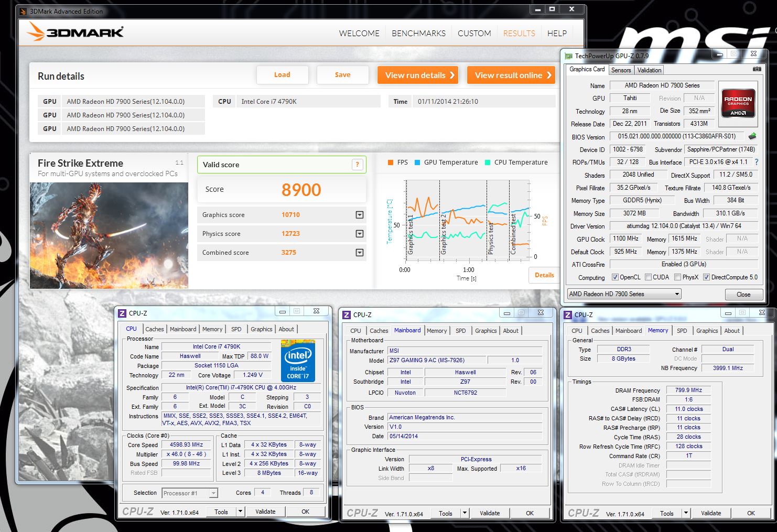Screen dimensions: 777x532
Task: Open About tab in CPU-Z CPU window
Action: coord(286,329)
